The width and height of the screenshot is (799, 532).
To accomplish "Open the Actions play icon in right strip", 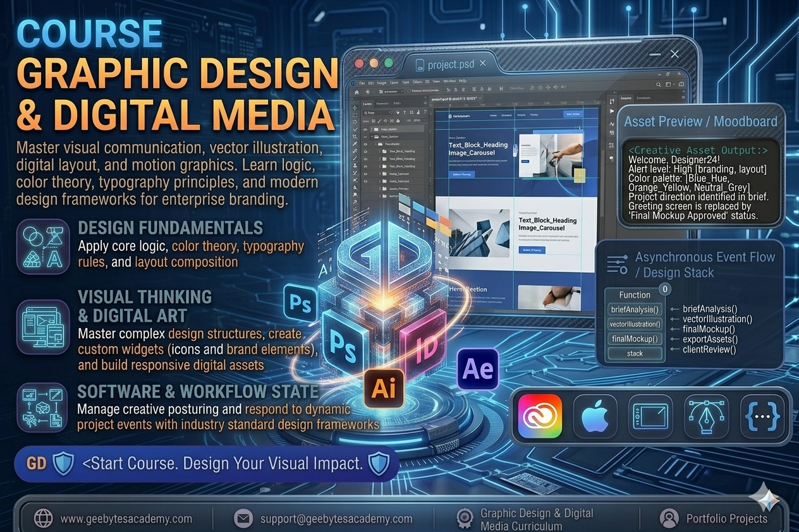I will pyautogui.click(x=611, y=111).
